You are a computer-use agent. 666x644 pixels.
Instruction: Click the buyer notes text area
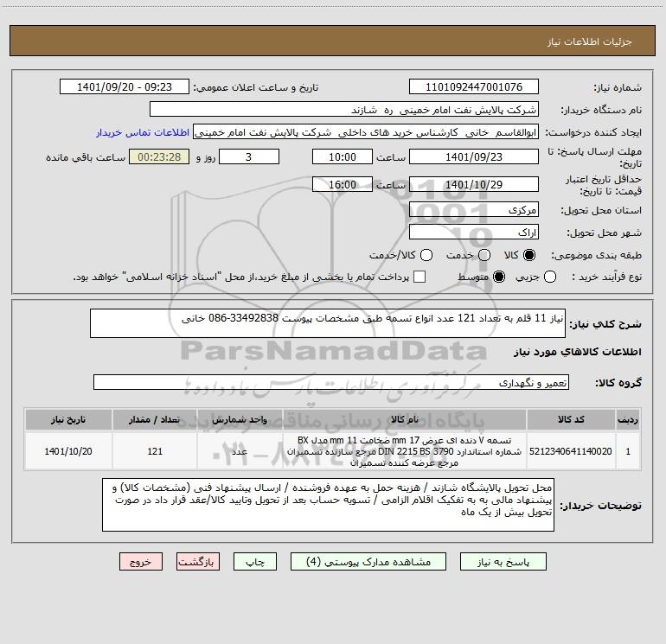click(x=328, y=505)
